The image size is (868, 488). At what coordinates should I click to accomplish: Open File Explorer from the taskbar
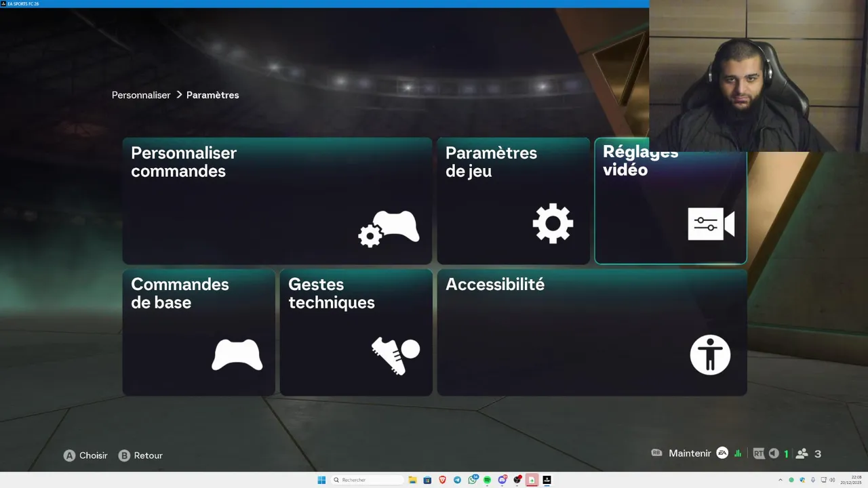point(412,480)
